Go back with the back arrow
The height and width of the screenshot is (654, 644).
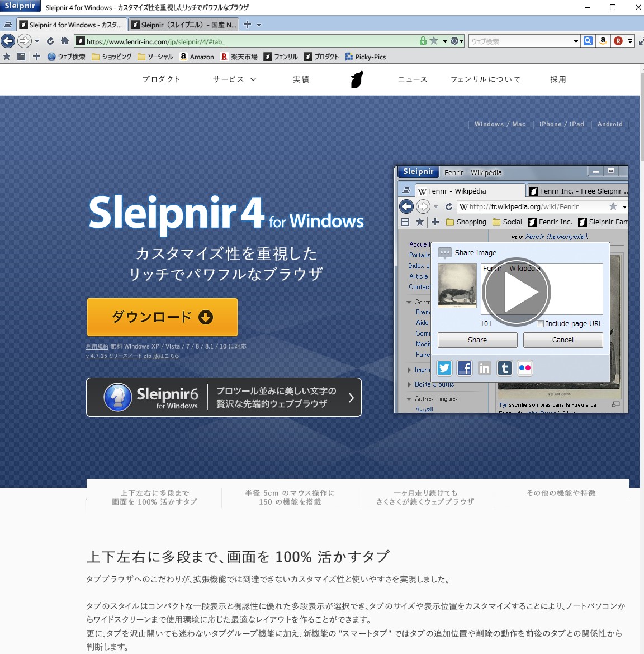coord(8,41)
